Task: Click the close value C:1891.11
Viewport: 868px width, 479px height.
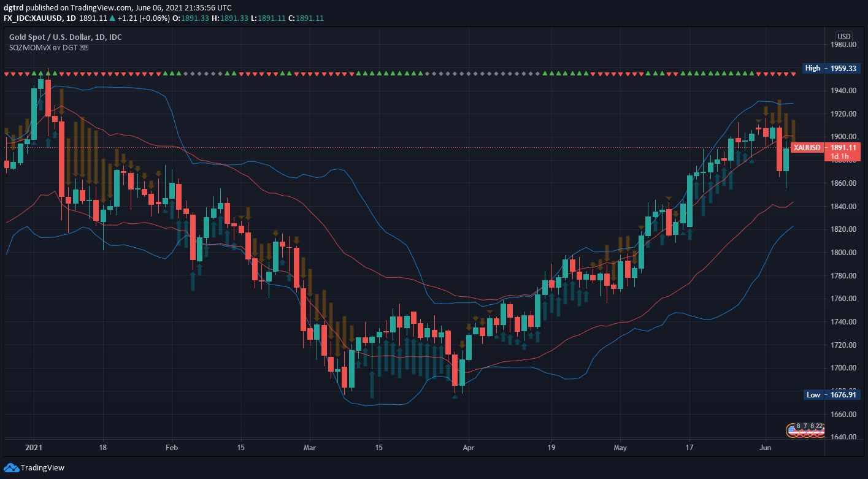Action: [306, 18]
